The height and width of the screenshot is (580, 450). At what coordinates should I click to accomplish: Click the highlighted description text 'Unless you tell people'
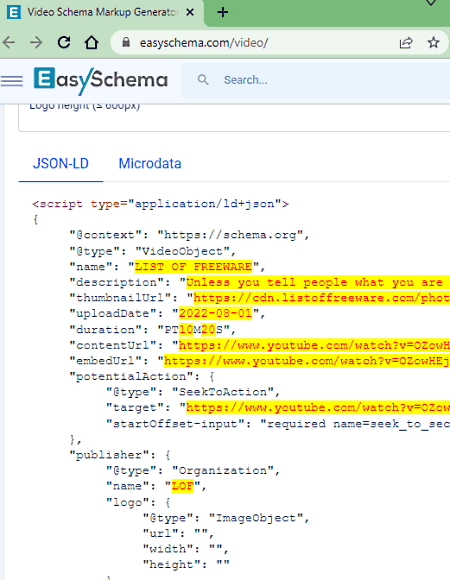(267, 283)
